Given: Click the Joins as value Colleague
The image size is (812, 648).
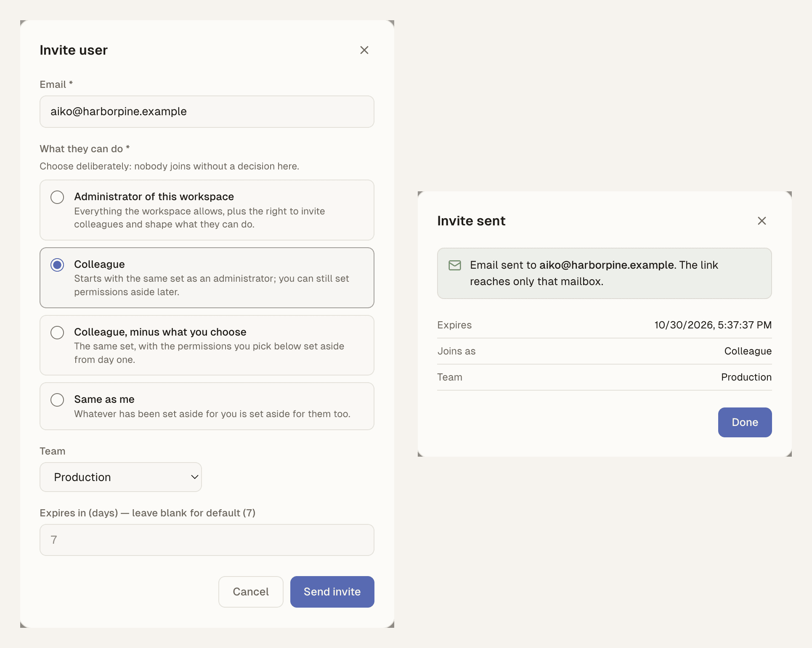Looking at the screenshot, I should coord(748,351).
